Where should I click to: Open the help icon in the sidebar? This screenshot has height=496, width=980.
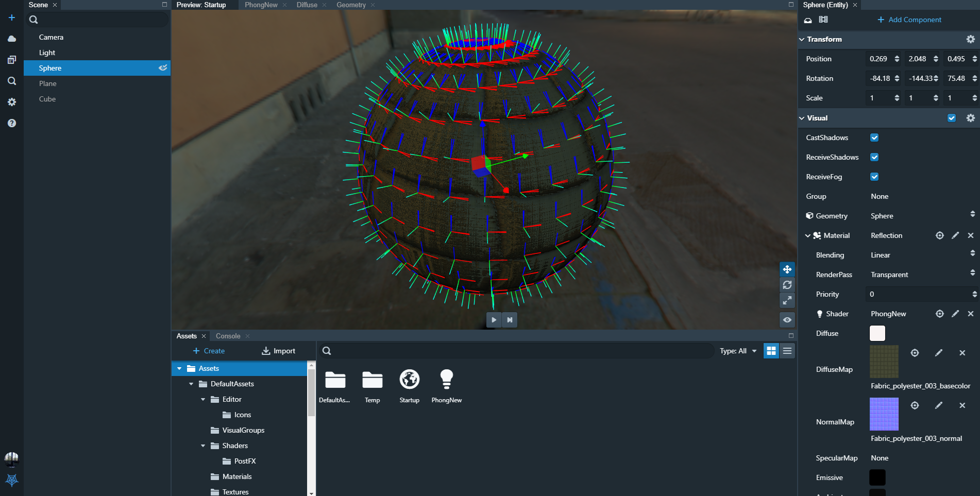pyautogui.click(x=11, y=123)
